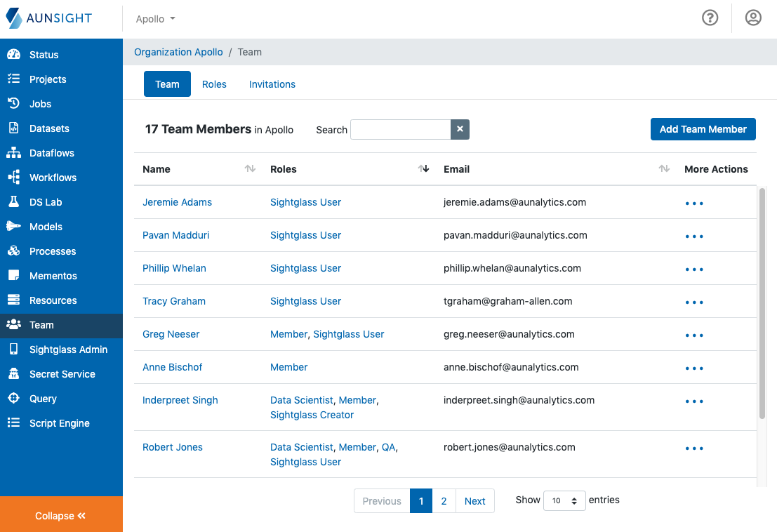Switch to the Roles tab

coord(214,84)
